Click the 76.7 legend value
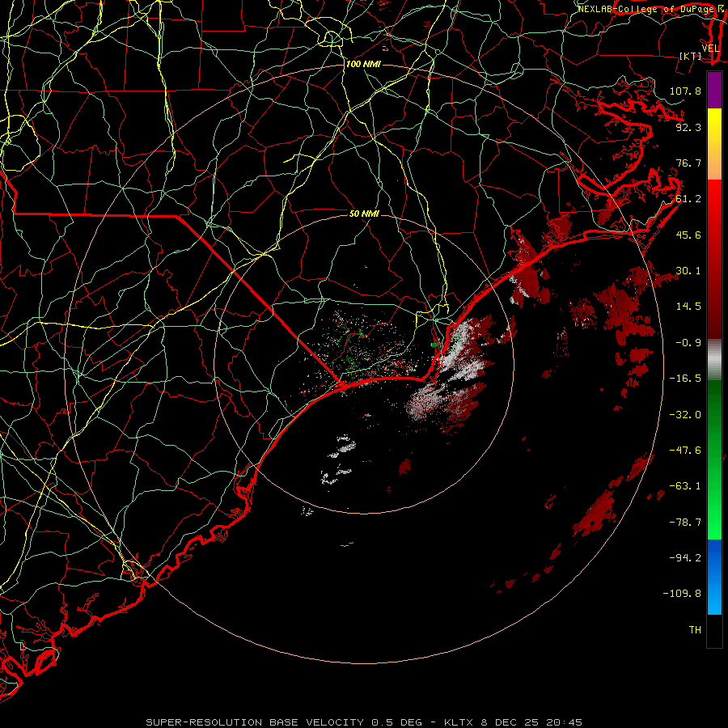Image resolution: width=728 pixels, height=728 pixels. tap(688, 163)
